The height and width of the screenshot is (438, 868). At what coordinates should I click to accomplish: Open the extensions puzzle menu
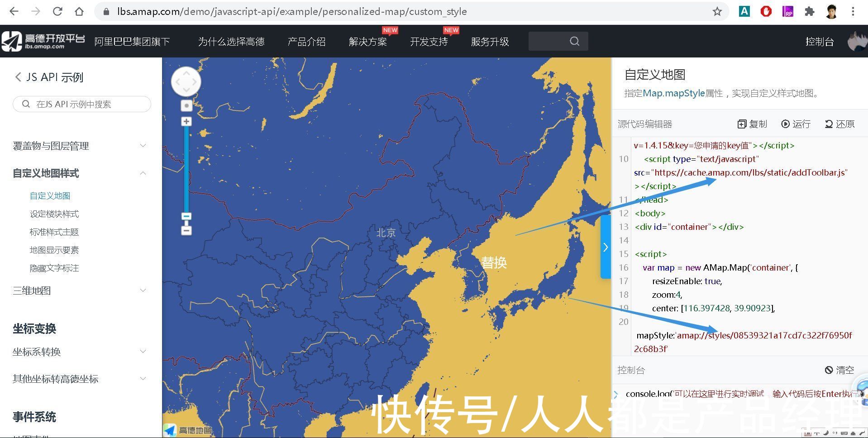(x=810, y=12)
